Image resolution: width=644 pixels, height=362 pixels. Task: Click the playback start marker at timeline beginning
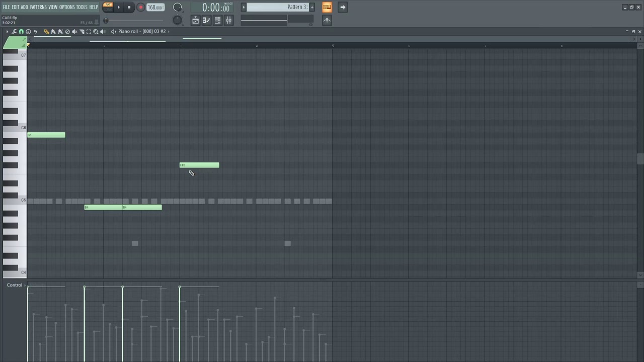28,46
